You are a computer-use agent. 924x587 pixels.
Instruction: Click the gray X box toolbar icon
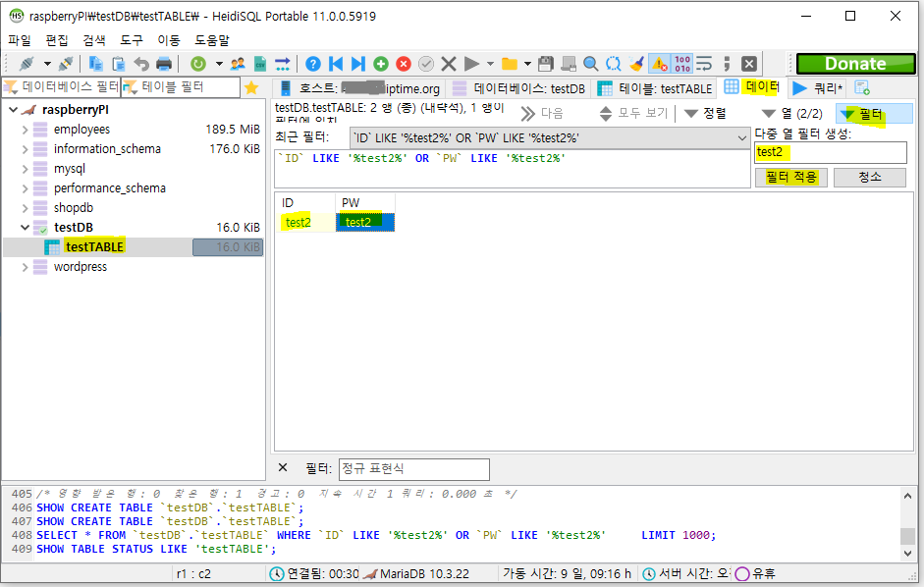[749, 64]
